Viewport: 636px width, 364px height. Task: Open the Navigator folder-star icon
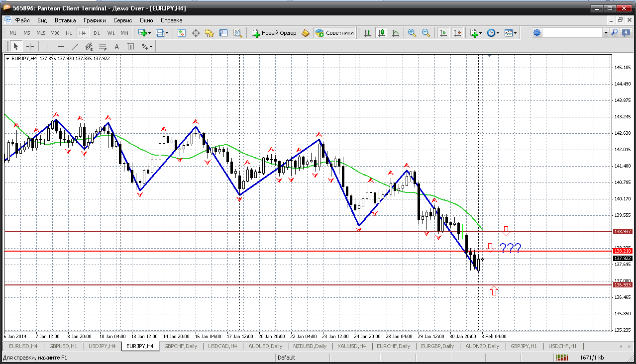pyautogui.click(x=210, y=33)
